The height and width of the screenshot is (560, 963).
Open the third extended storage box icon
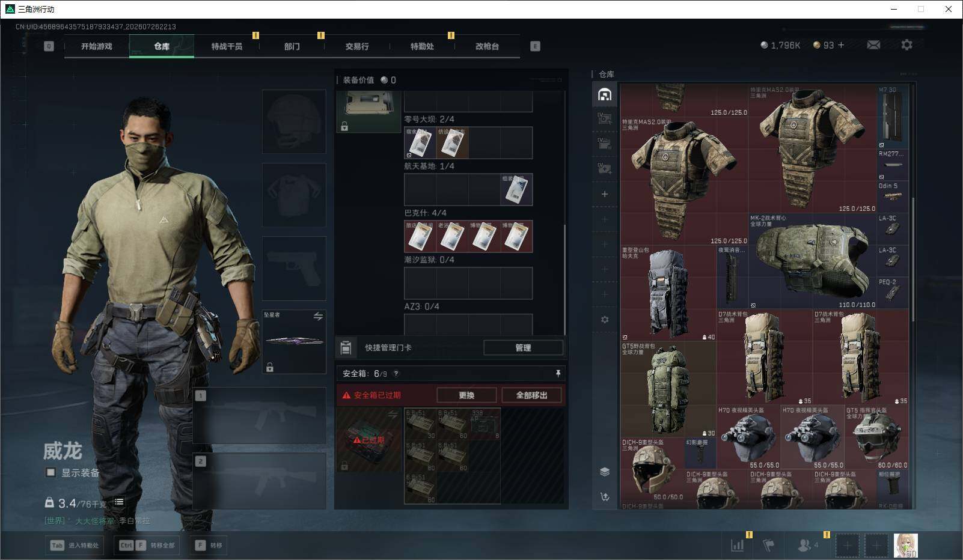605,169
